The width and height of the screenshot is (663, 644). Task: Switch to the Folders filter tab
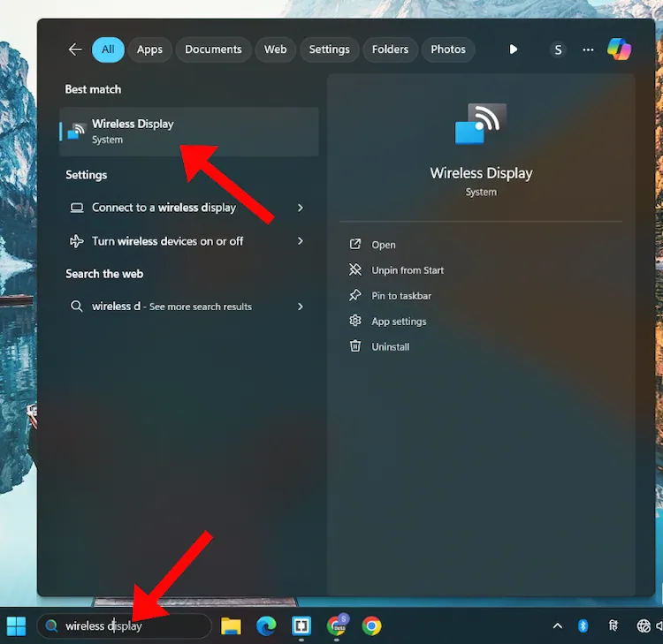(390, 49)
